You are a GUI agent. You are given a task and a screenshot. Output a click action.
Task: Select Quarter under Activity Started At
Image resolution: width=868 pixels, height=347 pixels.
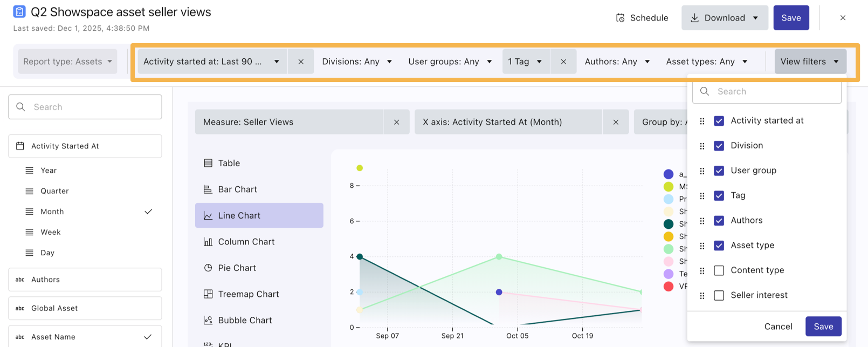(54, 191)
